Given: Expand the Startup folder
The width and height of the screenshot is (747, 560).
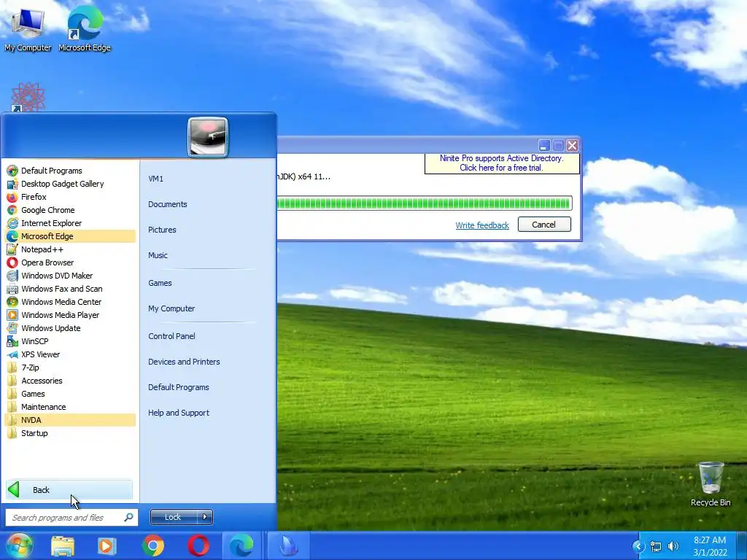Looking at the screenshot, I should [x=70, y=433].
